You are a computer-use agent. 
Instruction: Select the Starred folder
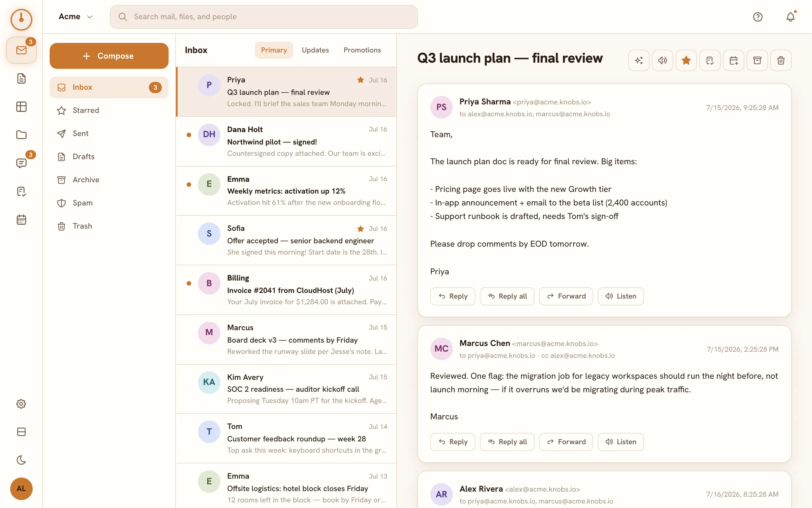[109, 111]
